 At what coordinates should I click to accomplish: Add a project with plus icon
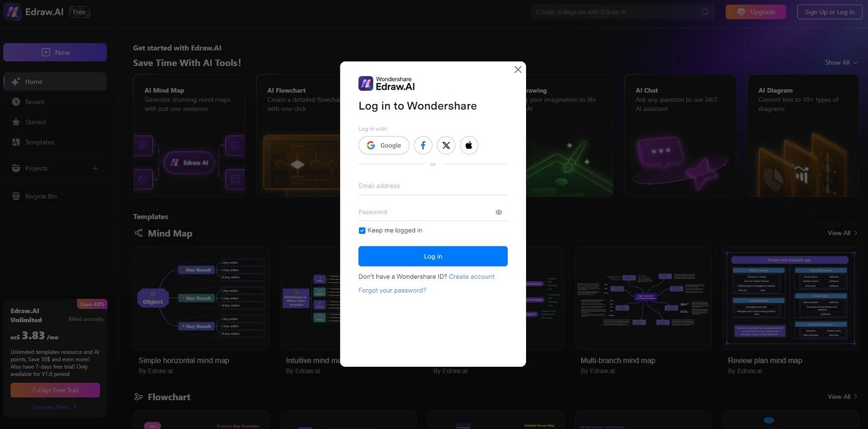pyautogui.click(x=95, y=168)
